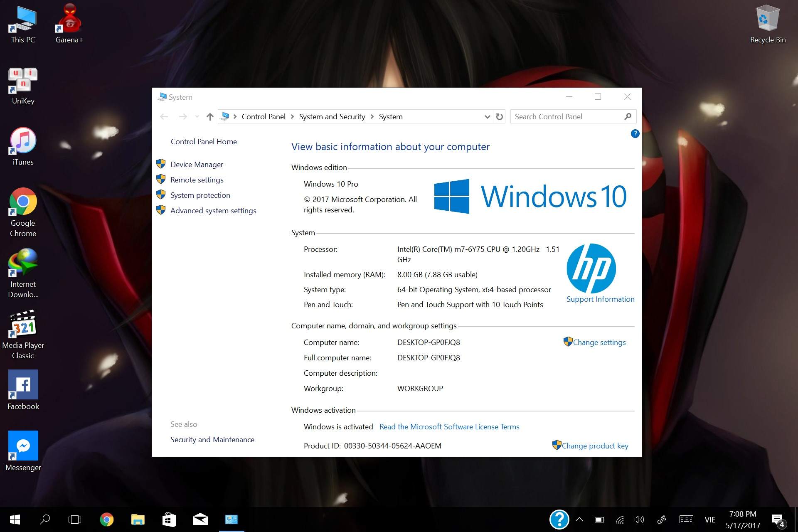Open Task View on taskbar
The height and width of the screenshot is (532, 798).
tap(75, 520)
